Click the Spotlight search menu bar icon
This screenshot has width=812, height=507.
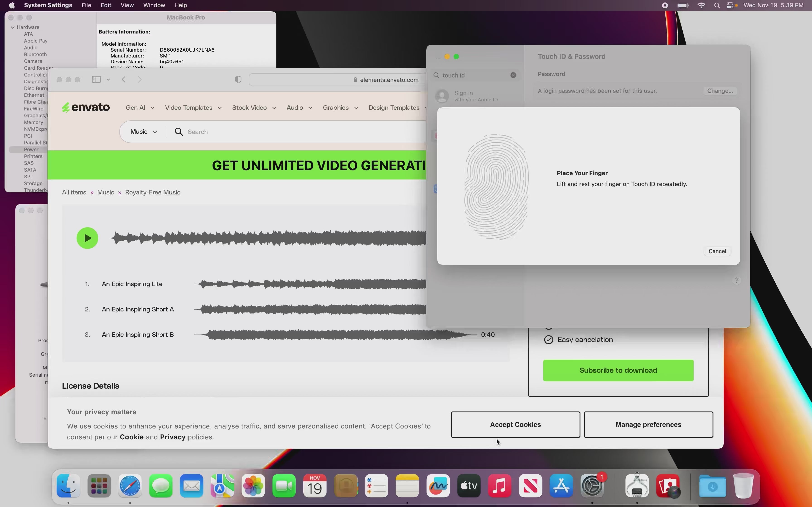tap(717, 5)
